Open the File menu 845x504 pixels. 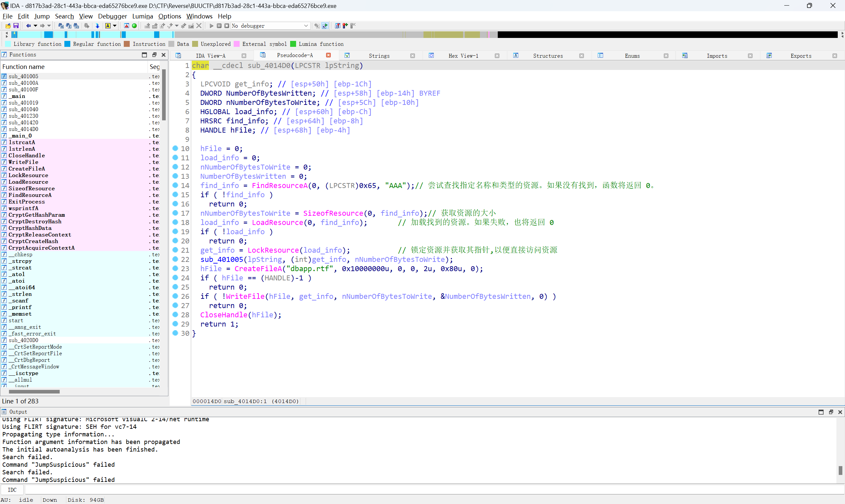coord(7,16)
